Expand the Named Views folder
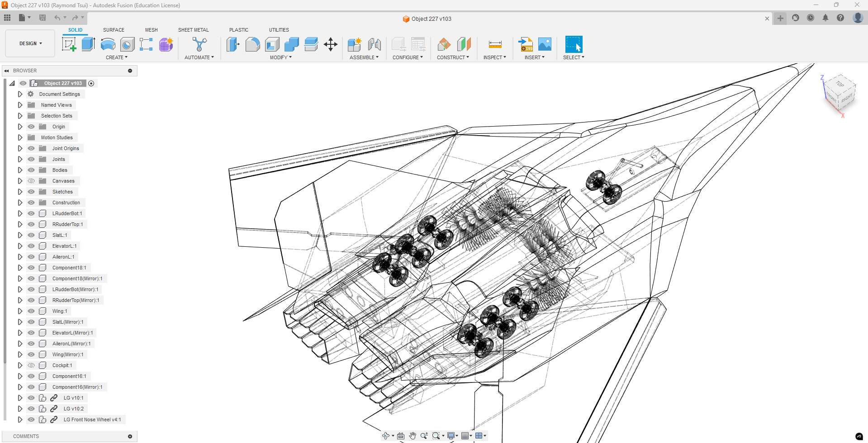868x443 pixels. pyautogui.click(x=20, y=105)
